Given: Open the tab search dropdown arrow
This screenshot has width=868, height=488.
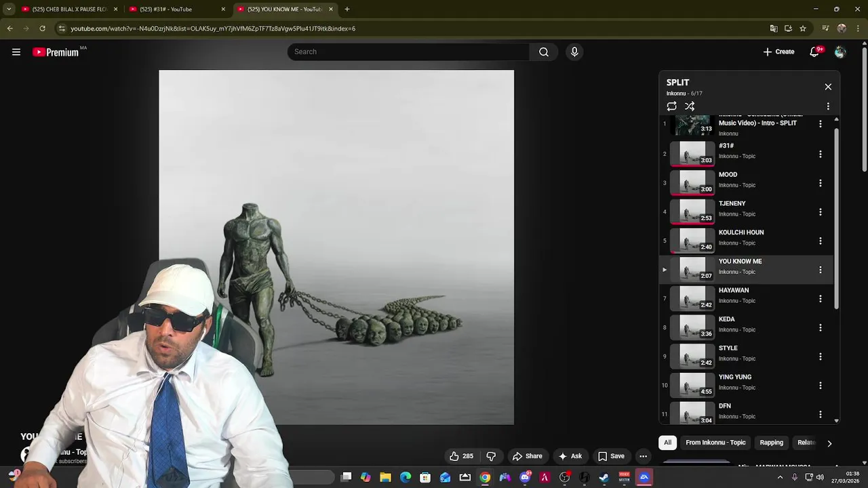Looking at the screenshot, I should point(9,9).
